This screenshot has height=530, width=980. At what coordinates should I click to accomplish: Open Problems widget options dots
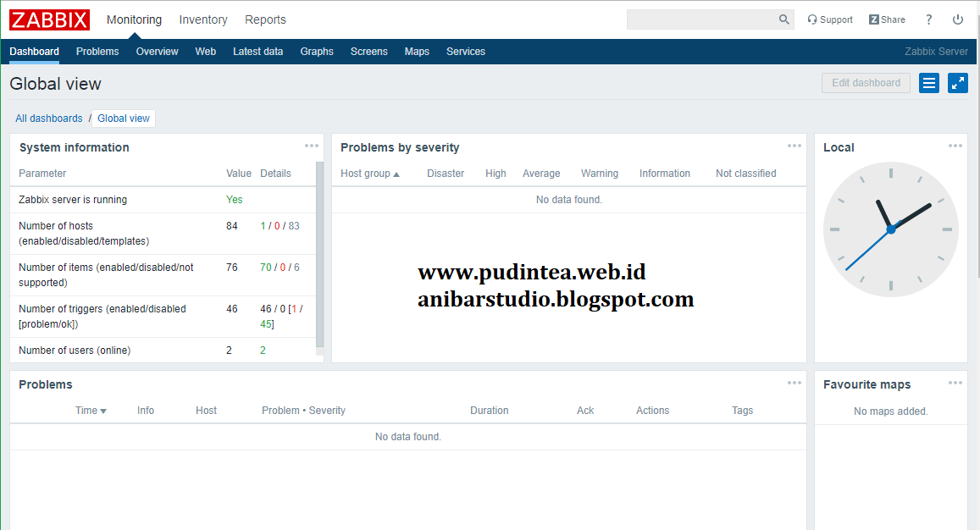[x=795, y=383]
